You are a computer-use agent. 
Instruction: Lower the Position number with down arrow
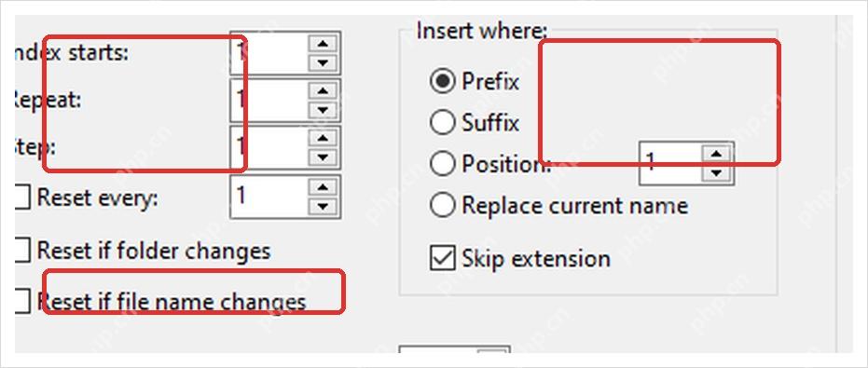pyautogui.click(x=717, y=172)
